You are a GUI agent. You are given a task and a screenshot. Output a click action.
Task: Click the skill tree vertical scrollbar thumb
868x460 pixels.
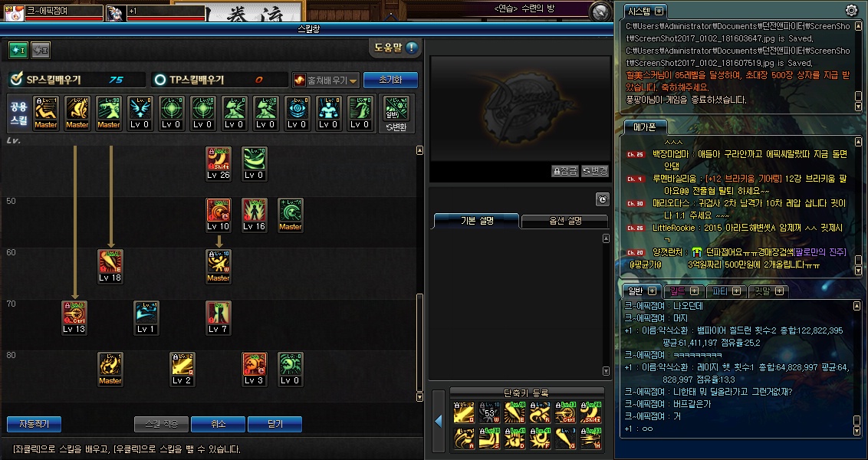[x=419, y=342]
